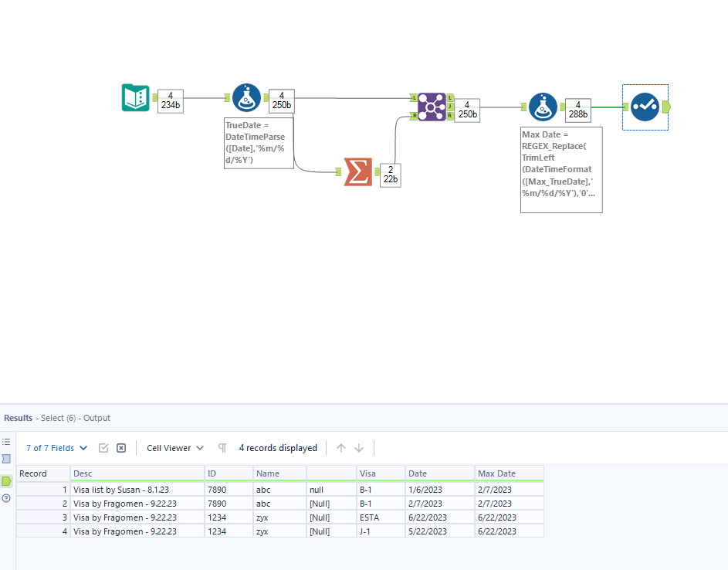
Task: Select the J-1 visa cell
Action: (381, 531)
